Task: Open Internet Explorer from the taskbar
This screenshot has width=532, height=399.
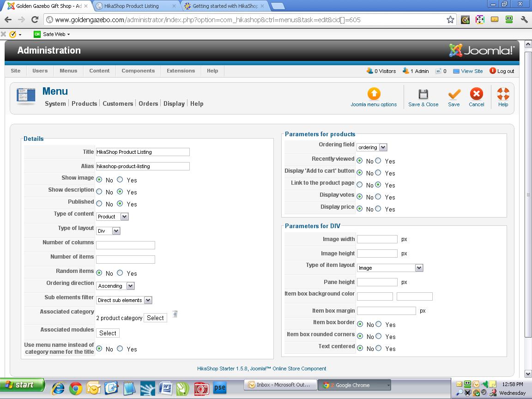Action: (58, 388)
